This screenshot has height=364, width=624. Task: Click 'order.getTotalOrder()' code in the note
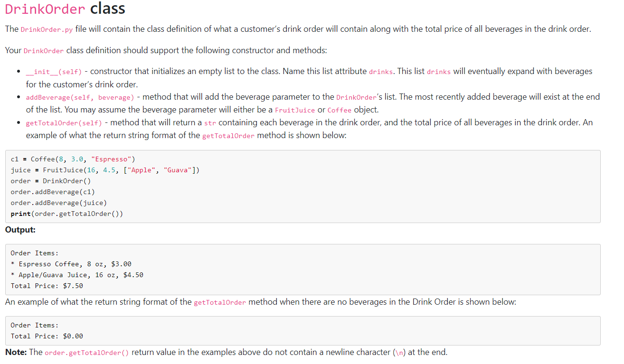[x=87, y=353]
